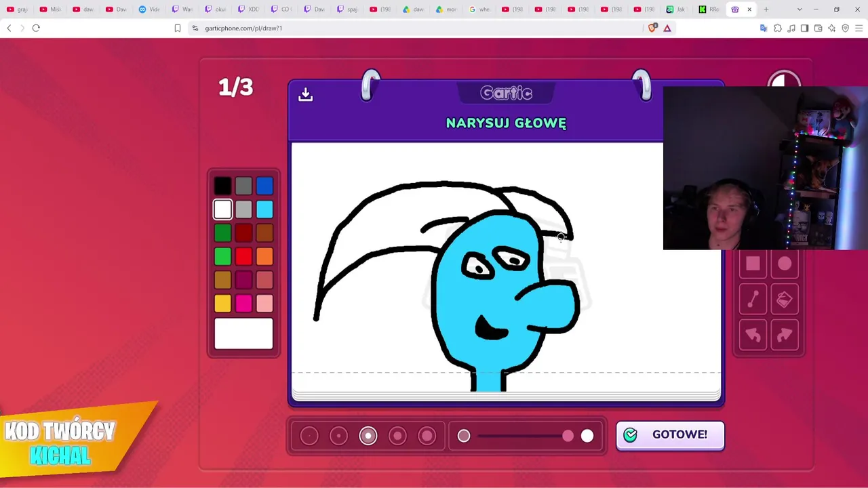Image resolution: width=868 pixels, height=488 pixels.
Task: Open the Brave Shields panel
Action: click(x=652, y=28)
